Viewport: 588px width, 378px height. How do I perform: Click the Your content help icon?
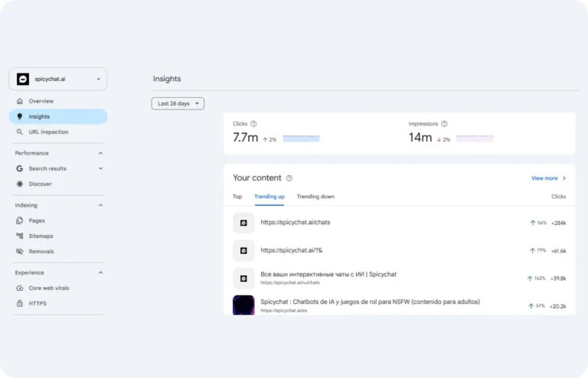click(x=289, y=178)
